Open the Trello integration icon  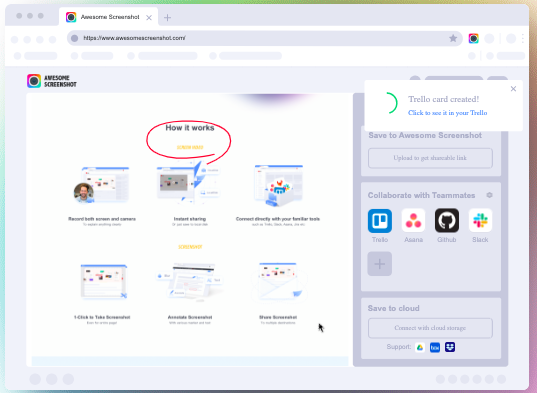[x=380, y=221]
